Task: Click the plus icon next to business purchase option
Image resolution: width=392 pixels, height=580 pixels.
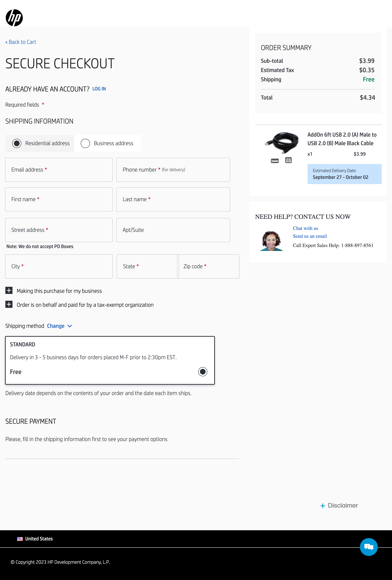Action: pos(9,291)
